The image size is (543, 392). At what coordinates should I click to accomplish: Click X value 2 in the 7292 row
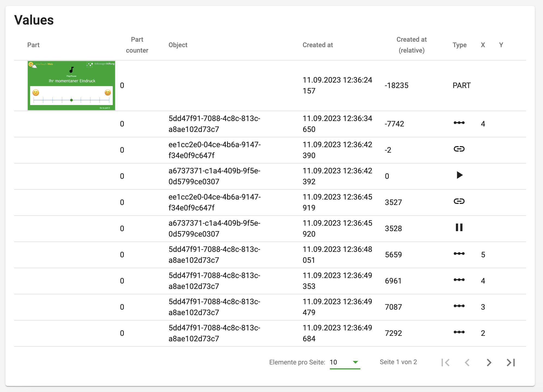coord(483,333)
